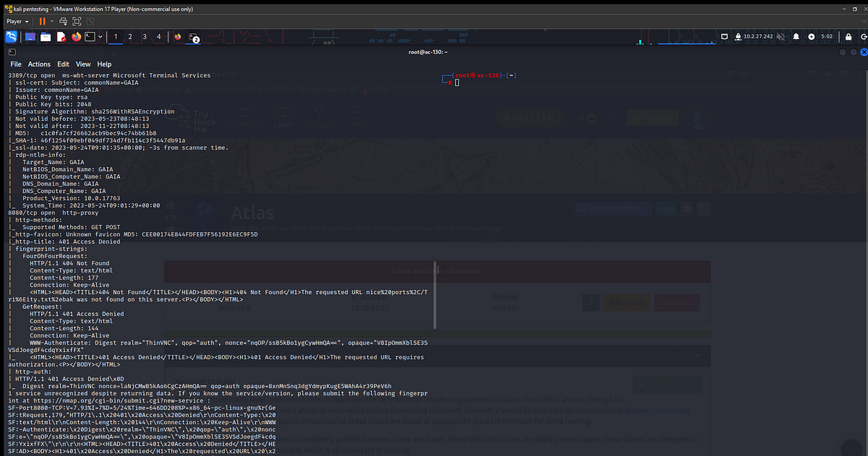
Task: Switch to workspace 1
Action: [x=116, y=37]
